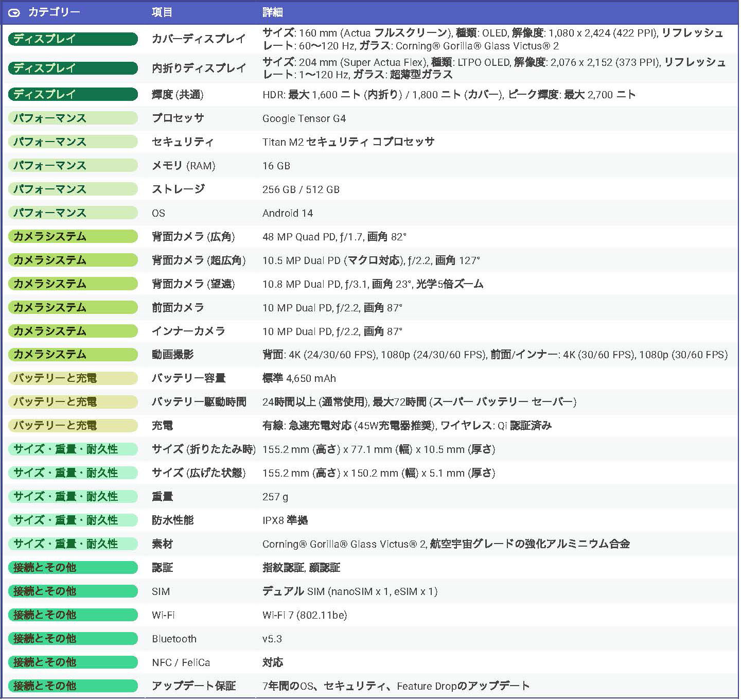Select the 輝度 (共通) item cell
Image resolution: width=741 pixels, height=700 pixels.
tap(178, 95)
